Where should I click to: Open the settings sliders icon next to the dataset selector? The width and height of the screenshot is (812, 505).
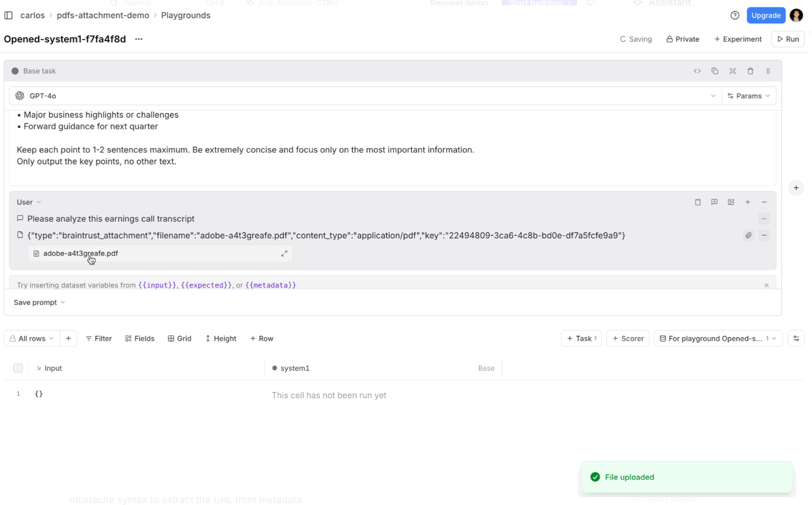796,339
